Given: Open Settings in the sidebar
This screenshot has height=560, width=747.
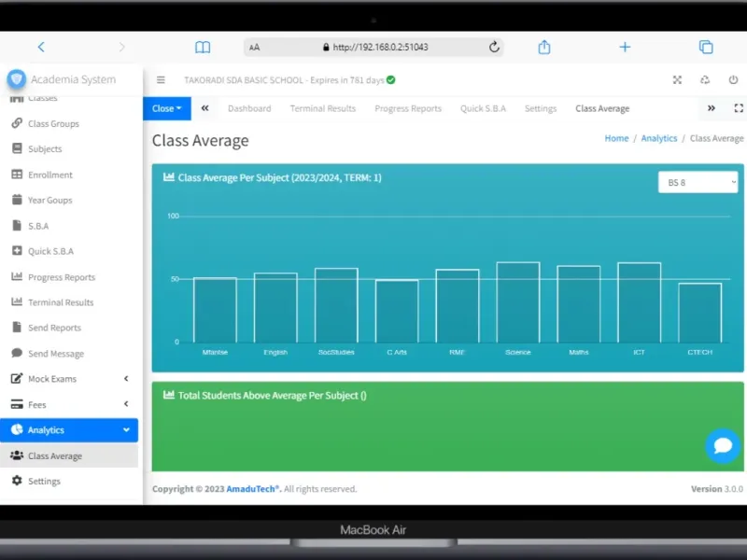Looking at the screenshot, I should click(69, 481).
